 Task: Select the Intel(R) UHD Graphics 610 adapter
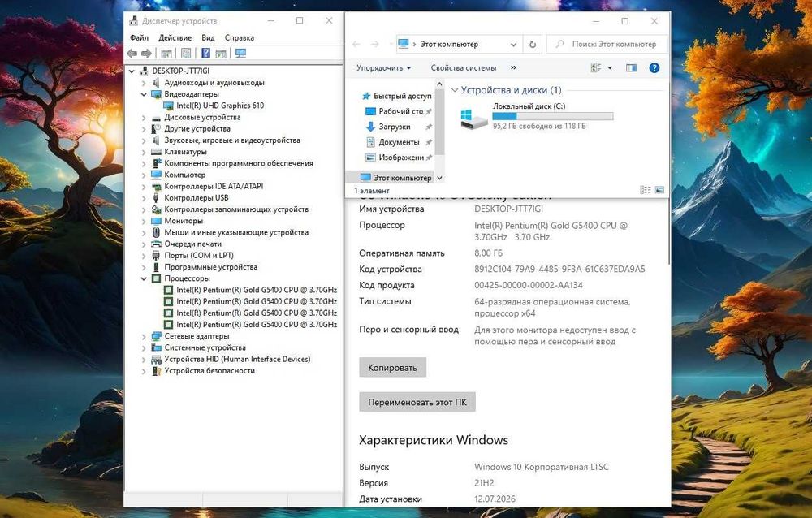[220, 106]
